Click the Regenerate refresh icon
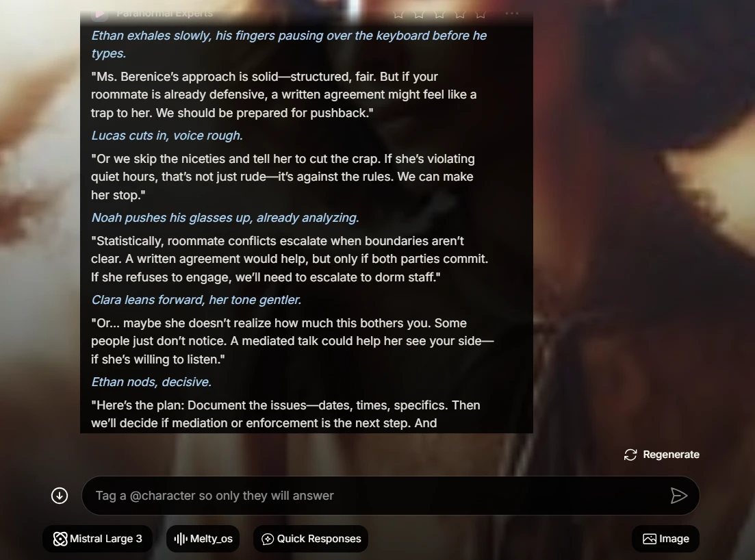This screenshot has width=755, height=560. click(630, 455)
